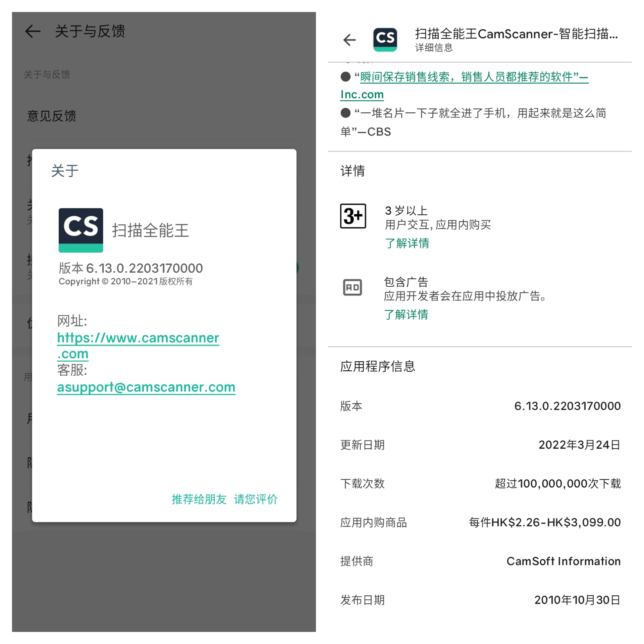Tap 扫描全能王CamScanner title in header
Image resolution: width=644 pixels, height=644 pixels.
[516, 34]
